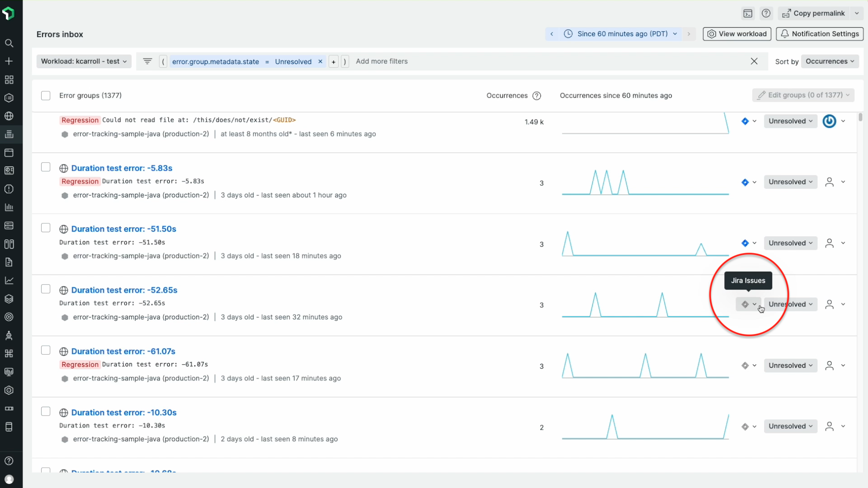Check the Duration test error -61.07s checkbox
The width and height of the screenshot is (868, 488).
click(46, 351)
